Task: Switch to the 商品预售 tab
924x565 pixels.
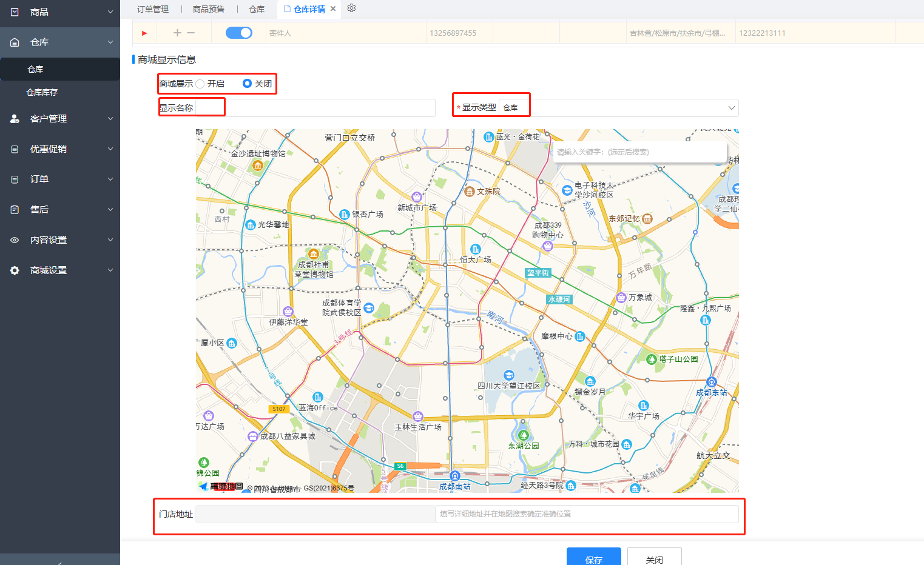Action: [x=209, y=9]
